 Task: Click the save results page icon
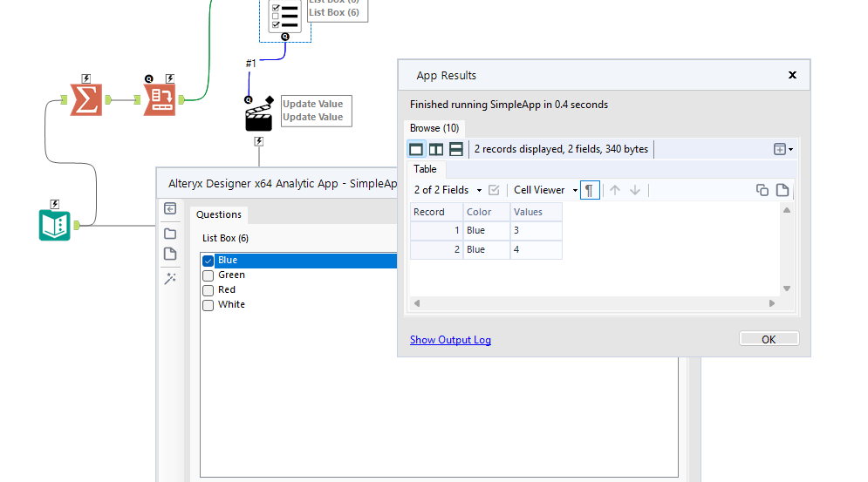click(x=783, y=190)
